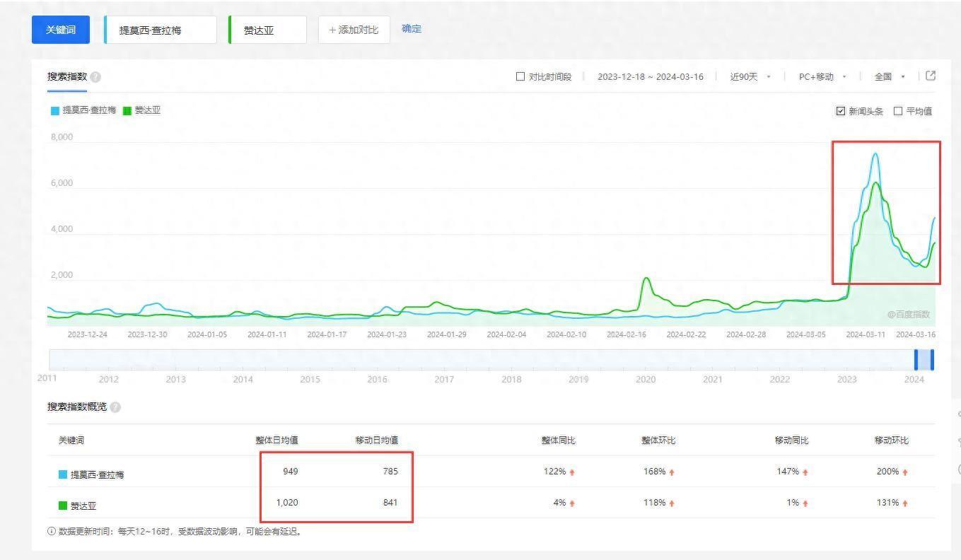The height and width of the screenshot is (560, 961).
Task: Toggle green 赞达亚 legend marker above chart
Action: pyautogui.click(x=127, y=111)
